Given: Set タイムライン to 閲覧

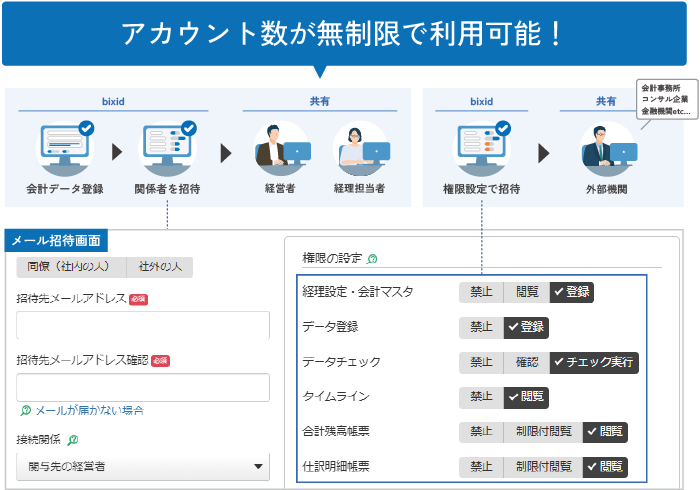Looking at the screenshot, I should [526, 398].
